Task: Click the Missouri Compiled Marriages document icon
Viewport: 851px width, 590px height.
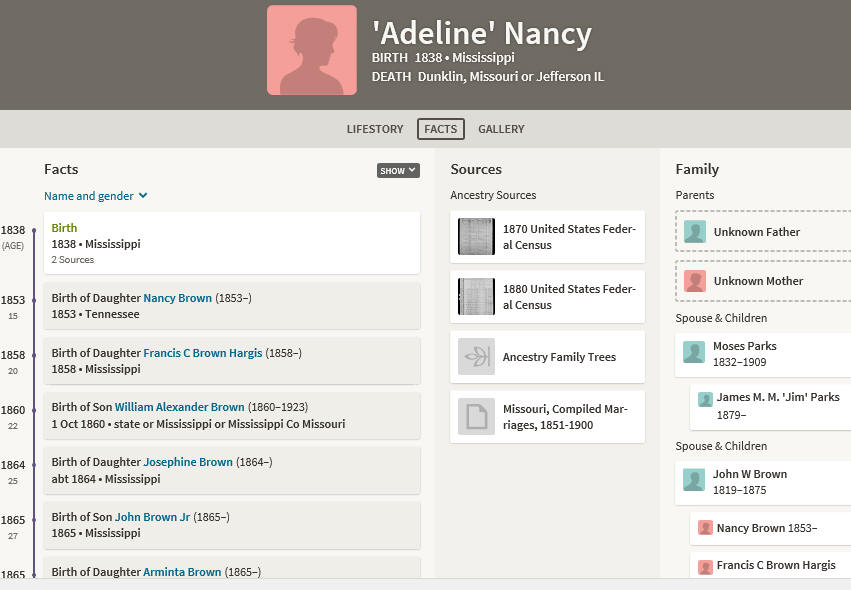Action: pyautogui.click(x=476, y=416)
